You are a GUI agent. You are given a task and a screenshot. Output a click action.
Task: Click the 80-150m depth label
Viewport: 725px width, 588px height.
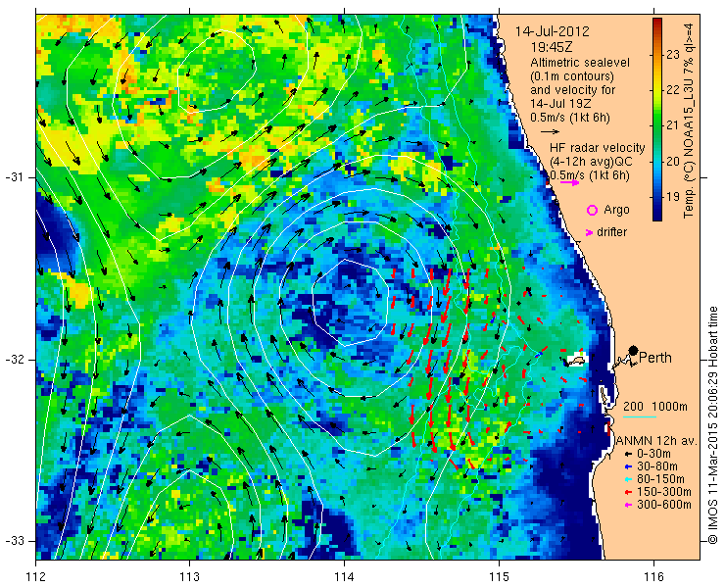point(660,479)
